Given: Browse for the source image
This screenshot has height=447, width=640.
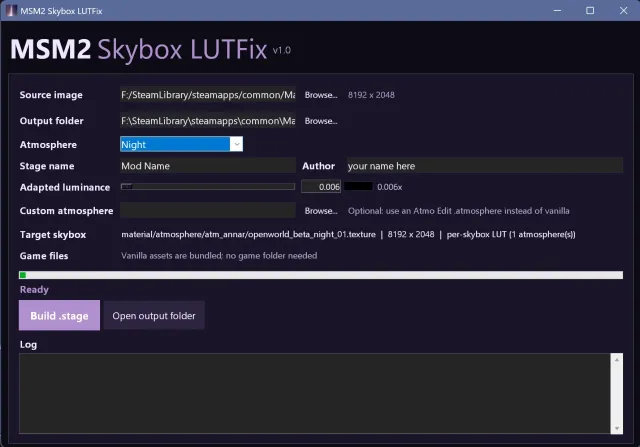Looking at the screenshot, I should pyautogui.click(x=321, y=95).
